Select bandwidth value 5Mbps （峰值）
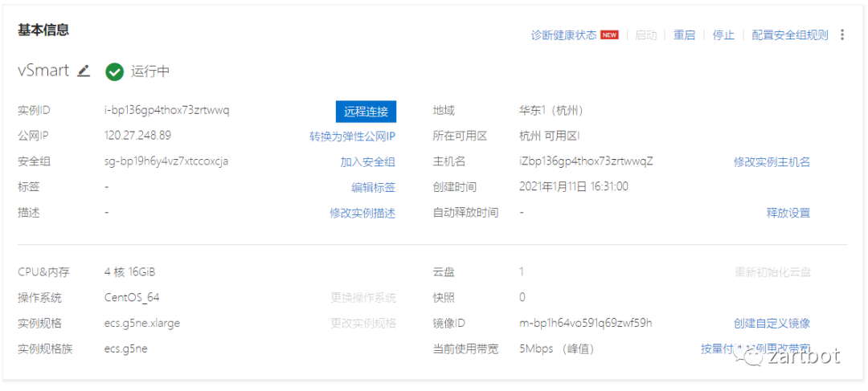 [557, 349]
